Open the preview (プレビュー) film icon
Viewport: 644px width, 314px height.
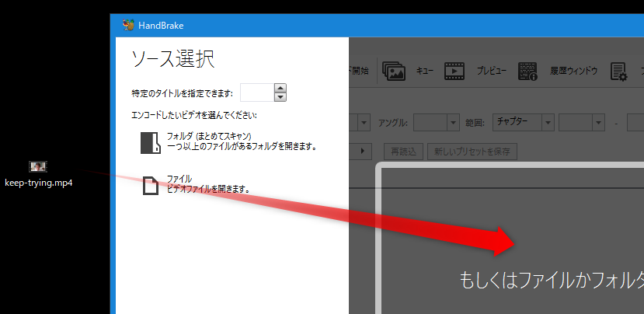[454, 72]
